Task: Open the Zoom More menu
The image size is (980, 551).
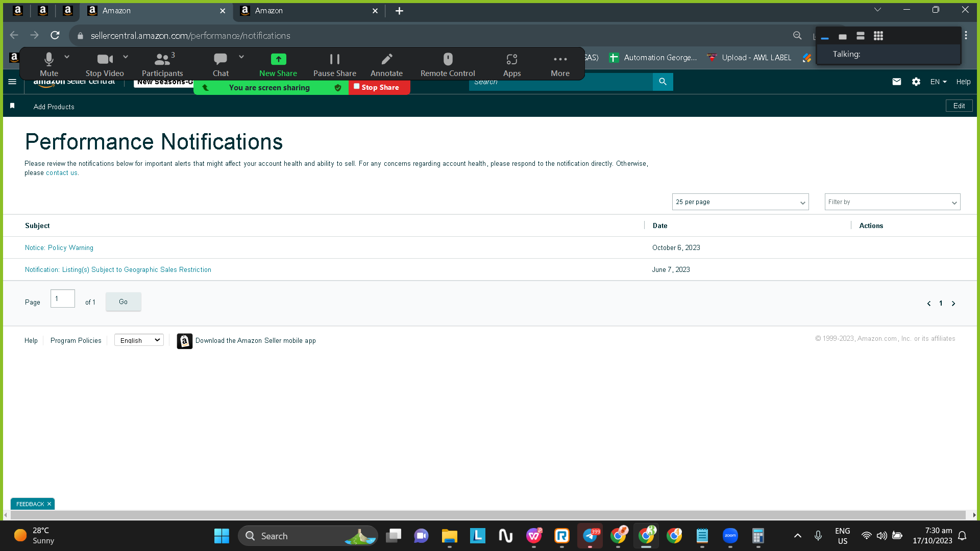Action: coord(560,64)
